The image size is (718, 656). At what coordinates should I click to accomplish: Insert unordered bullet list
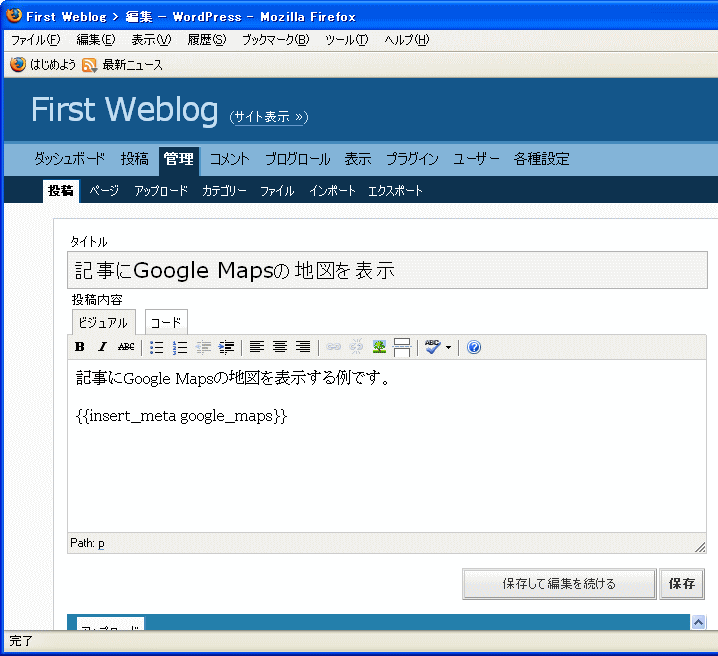[x=157, y=347]
